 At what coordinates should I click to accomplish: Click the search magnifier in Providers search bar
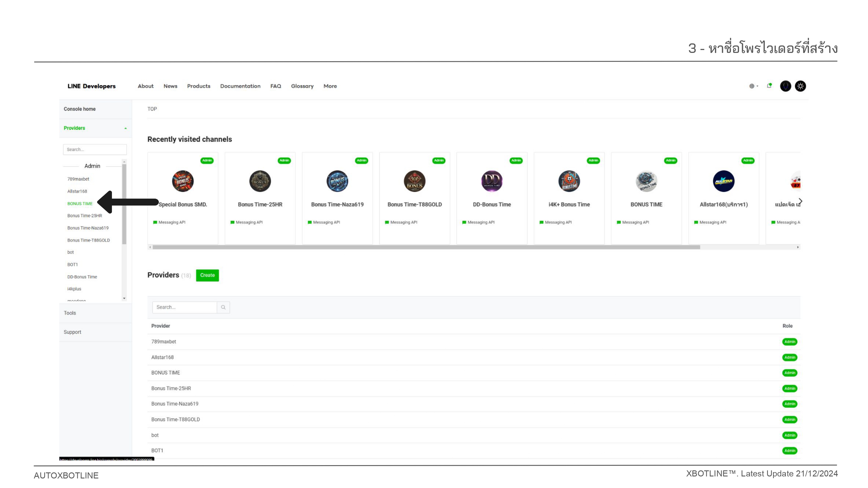(x=223, y=307)
